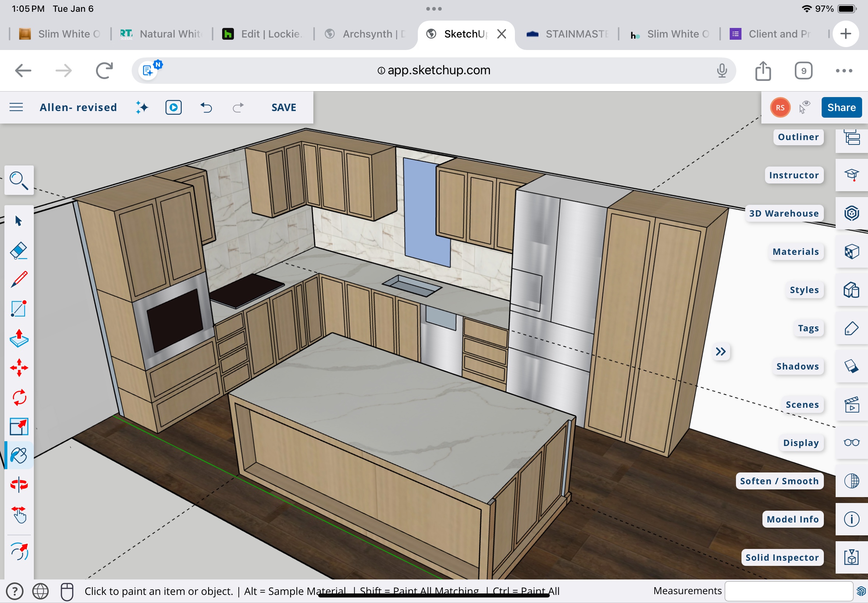Open the hamburger main menu
The width and height of the screenshot is (868, 603).
[x=16, y=107]
